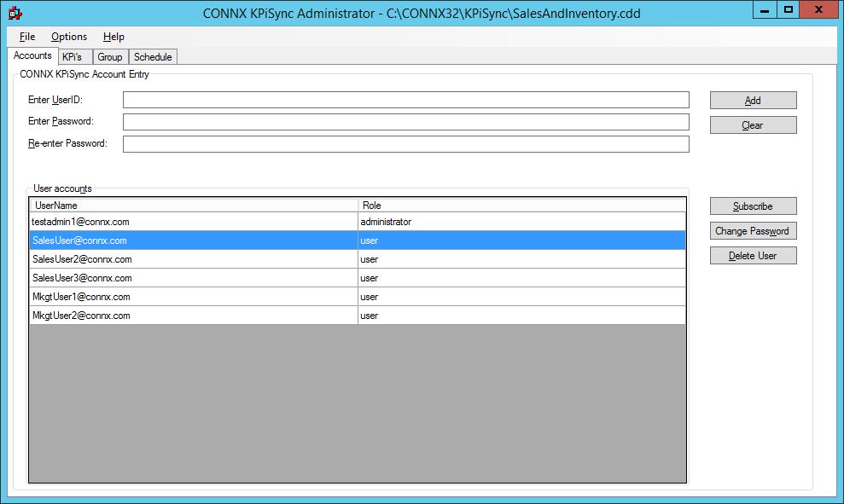Viewport: 844px width, 504px height.
Task: Click the role cell for SalesUser2@connx.com
Action: [x=521, y=259]
